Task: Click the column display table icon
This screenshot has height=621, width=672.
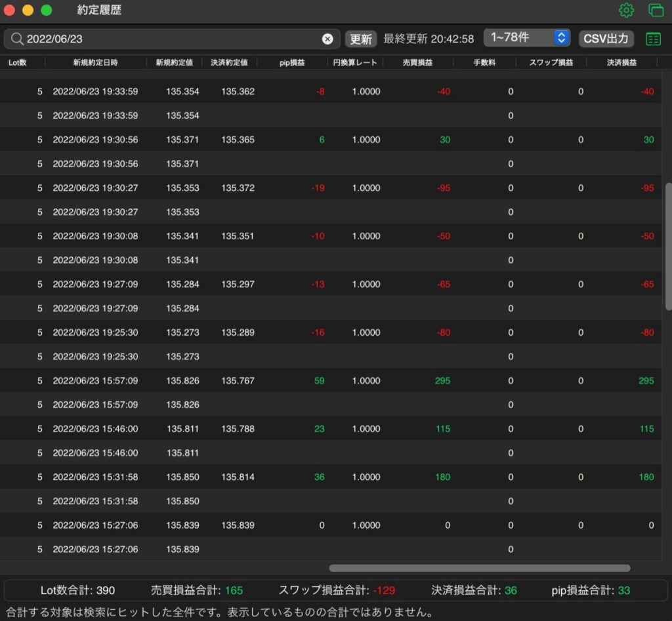Action: pos(653,39)
